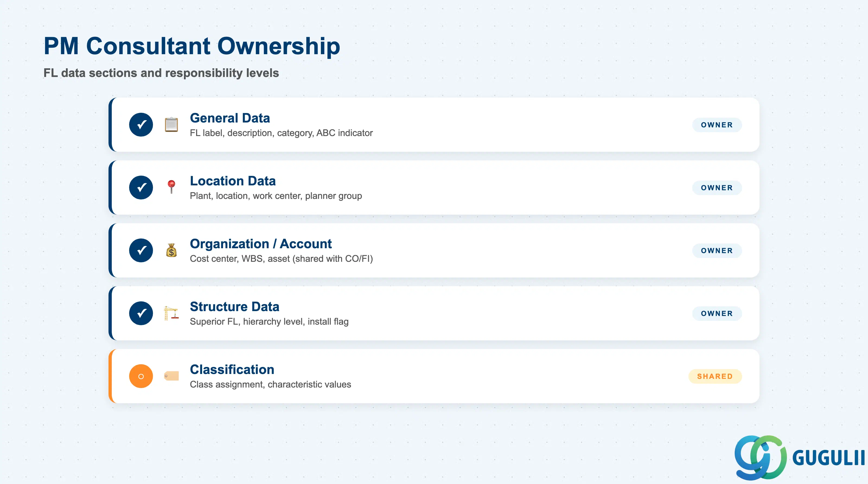The width and height of the screenshot is (868, 484).
Task: Toggle the checkmark circle for General Data
Action: (141, 125)
